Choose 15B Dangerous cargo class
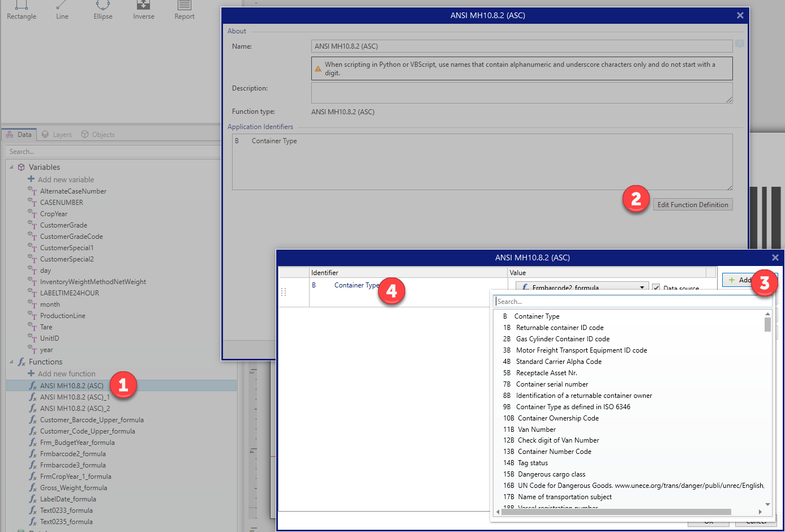 (x=544, y=474)
